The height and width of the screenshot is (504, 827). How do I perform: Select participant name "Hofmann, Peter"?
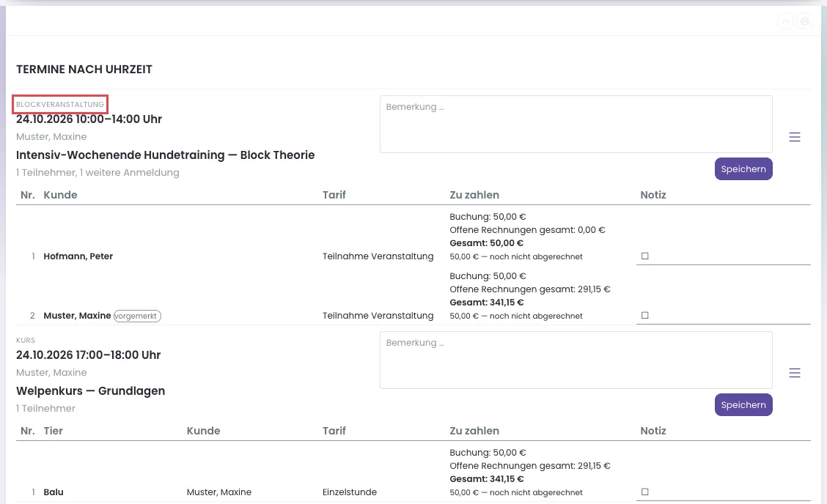[78, 256]
